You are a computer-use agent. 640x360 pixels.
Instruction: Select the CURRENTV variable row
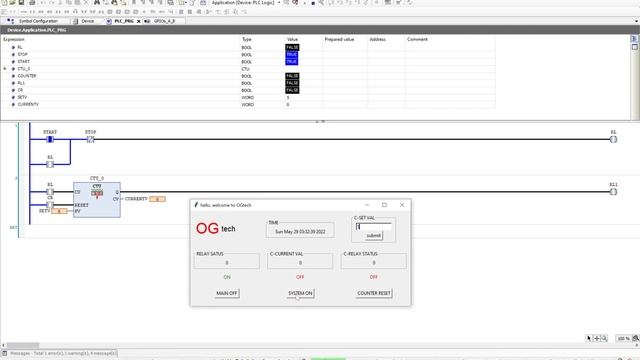tap(247, 104)
